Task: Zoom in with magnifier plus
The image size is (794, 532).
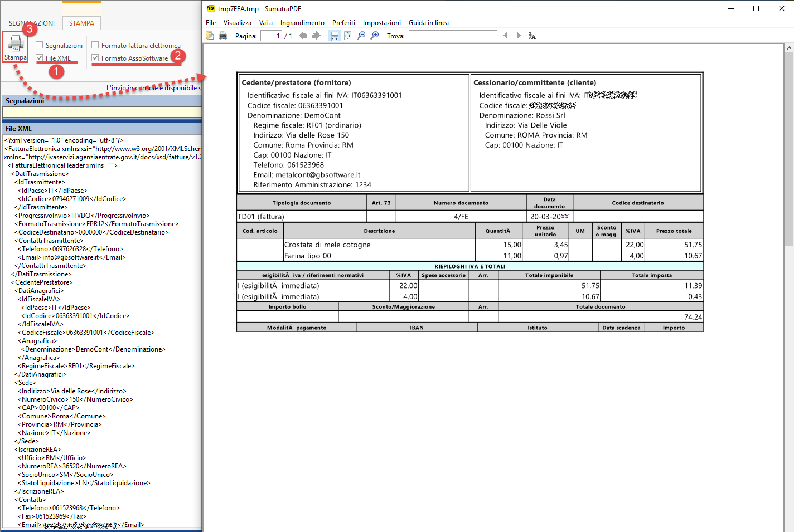Action: (x=375, y=36)
